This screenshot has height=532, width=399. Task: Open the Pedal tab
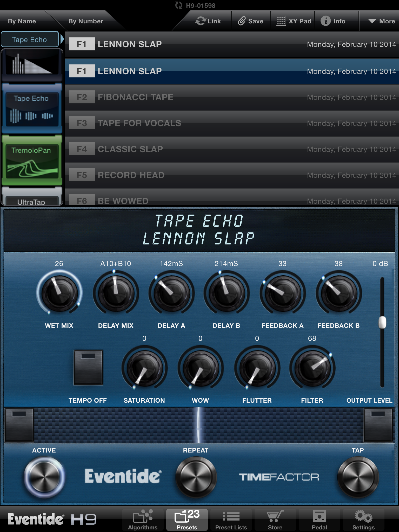pyautogui.click(x=319, y=520)
